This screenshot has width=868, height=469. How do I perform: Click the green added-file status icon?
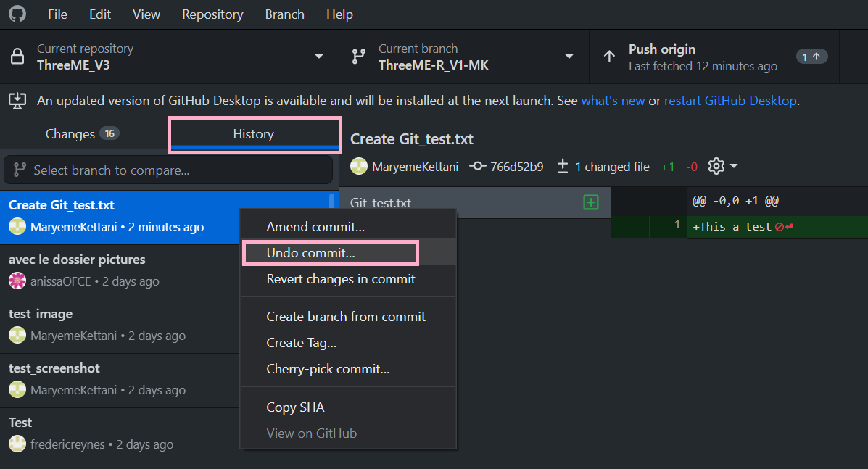[x=591, y=202]
